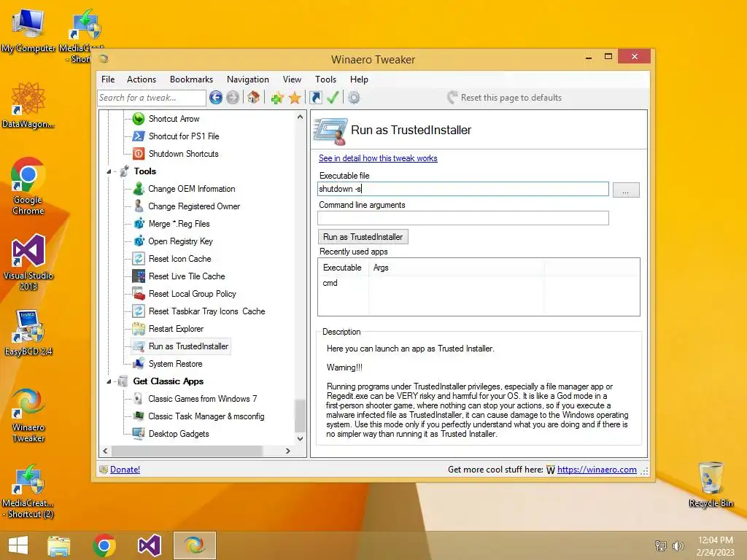Add bookmark with the green plus star
The width and height of the screenshot is (747, 560).
pyautogui.click(x=276, y=98)
